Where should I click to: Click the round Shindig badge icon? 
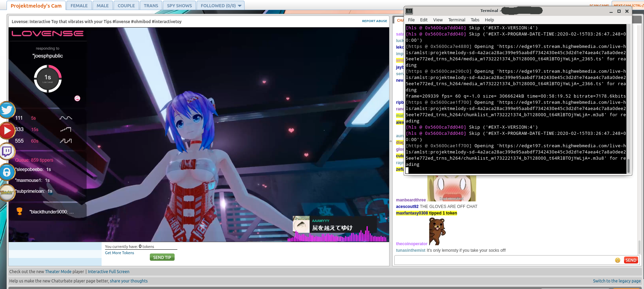7,192
